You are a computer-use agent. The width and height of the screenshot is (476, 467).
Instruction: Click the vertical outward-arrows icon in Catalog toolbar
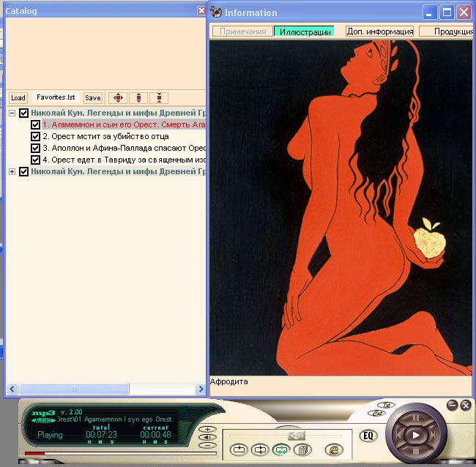pyautogui.click(x=138, y=97)
